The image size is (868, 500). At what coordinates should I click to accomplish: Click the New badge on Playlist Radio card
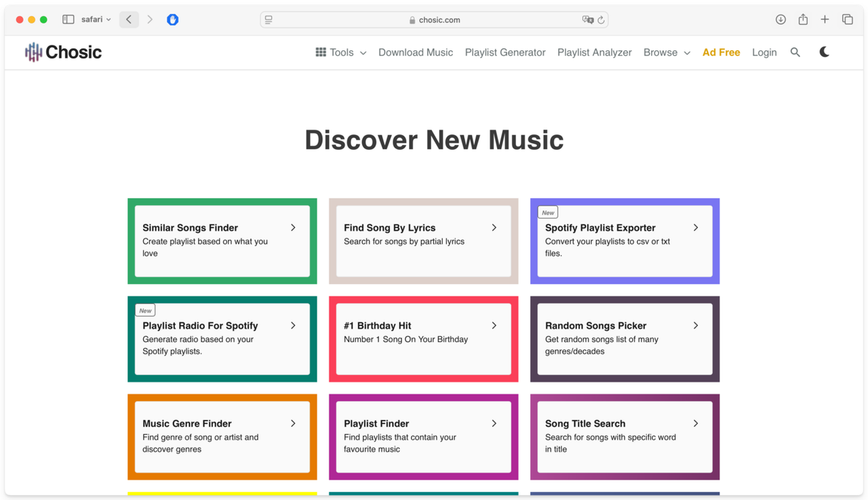click(x=146, y=310)
